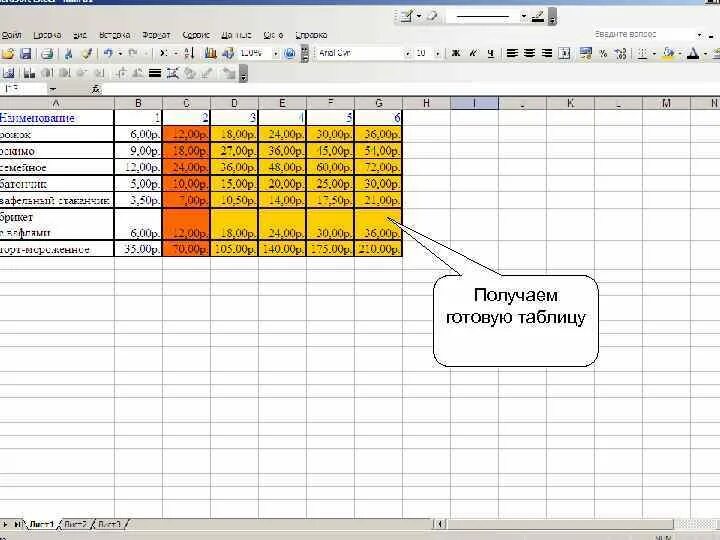720x540 pixels.
Task: Open the Borders dropdown arrow
Action: [x=654, y=54]
